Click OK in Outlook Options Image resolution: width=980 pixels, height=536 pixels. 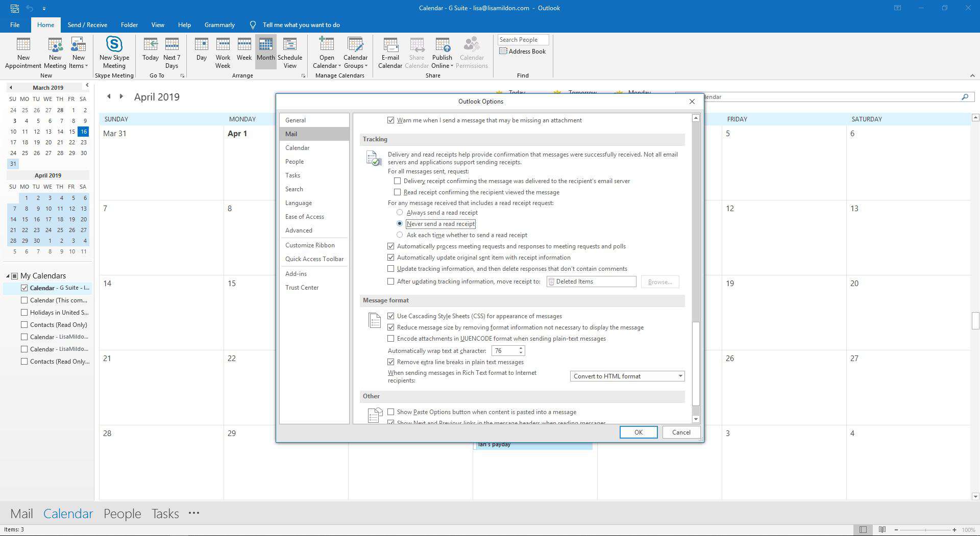click(638, 432)
